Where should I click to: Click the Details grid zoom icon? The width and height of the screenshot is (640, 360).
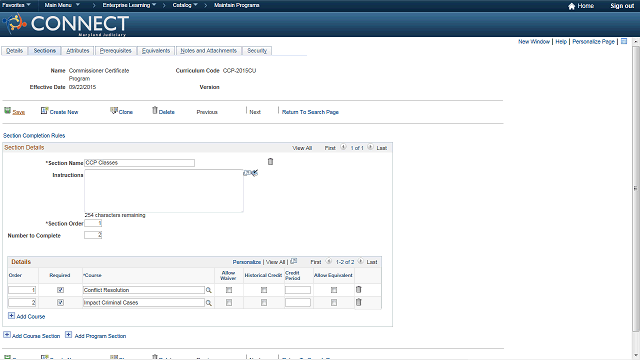293,261
